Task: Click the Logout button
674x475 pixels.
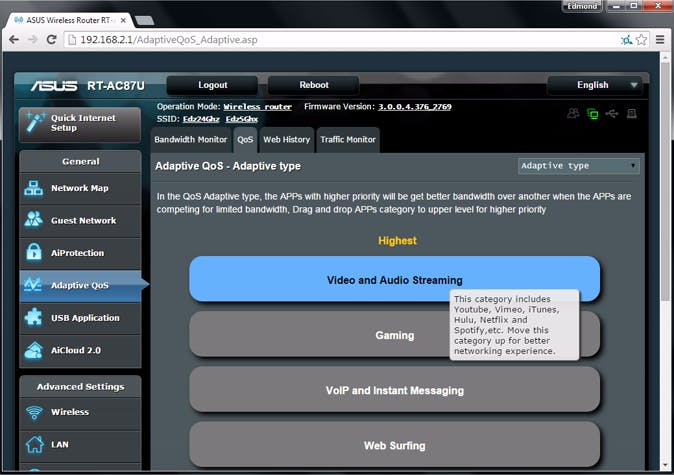Action: pos(212,85)
